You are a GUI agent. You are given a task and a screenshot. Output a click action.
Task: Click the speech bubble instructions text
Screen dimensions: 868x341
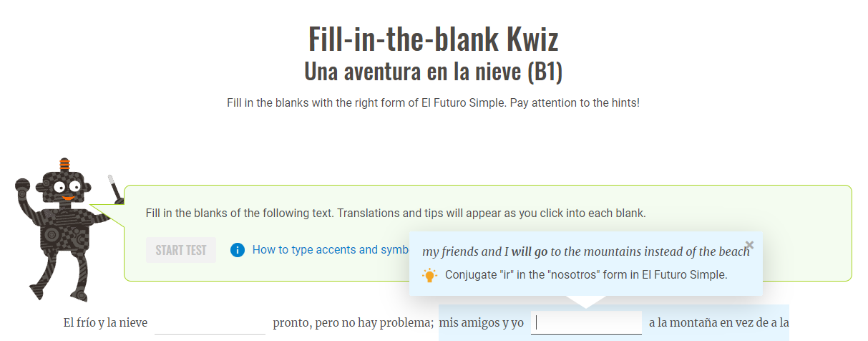(x=396, y=213)
